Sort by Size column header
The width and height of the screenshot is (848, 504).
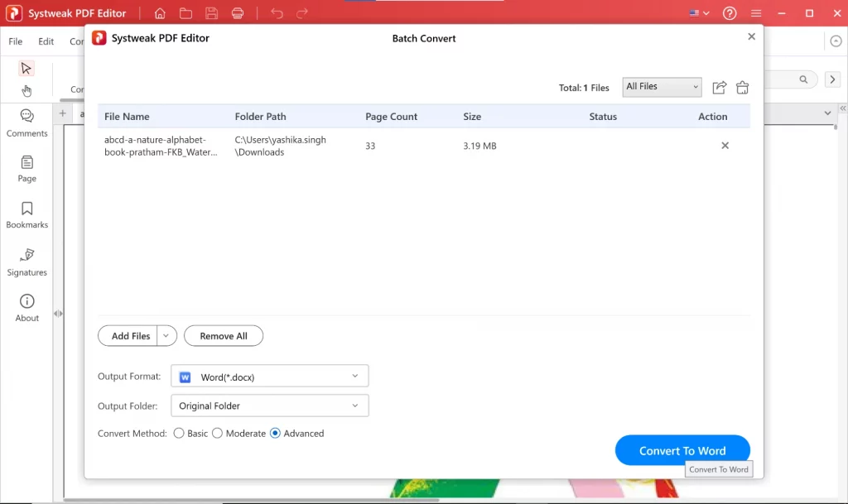pos(471,117)
